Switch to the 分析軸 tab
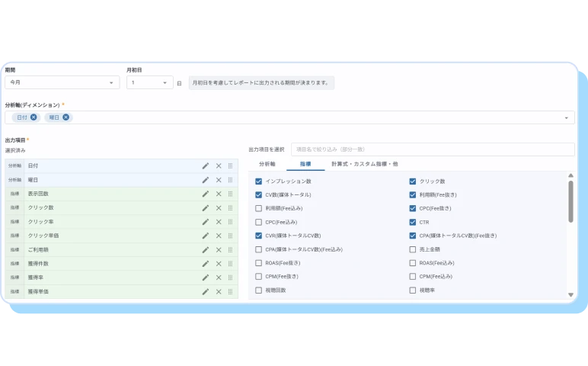This screenshot has width=588, height=366. pyautogui.click(x=267, y=164)
